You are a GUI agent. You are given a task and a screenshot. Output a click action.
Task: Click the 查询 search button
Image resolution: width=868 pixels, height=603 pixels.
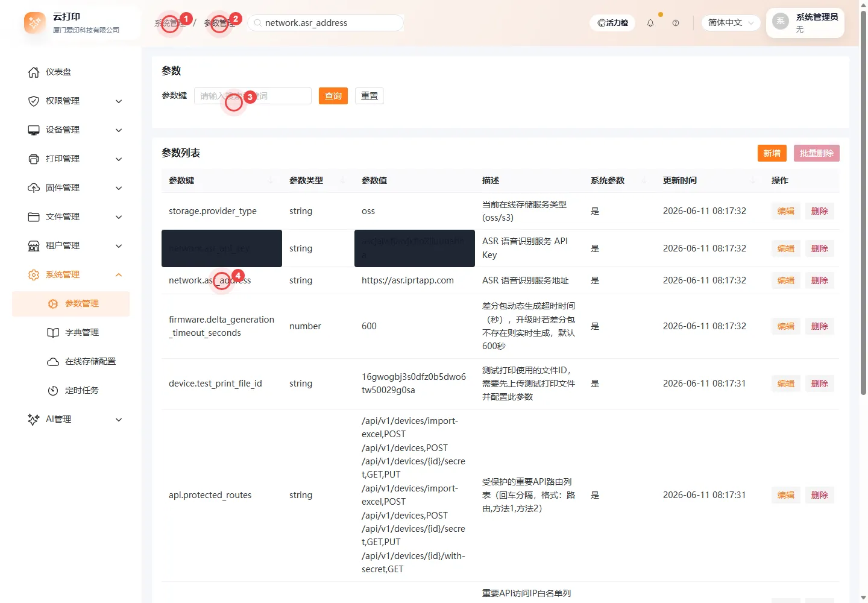pyautogui.click(x=333, y=96)
